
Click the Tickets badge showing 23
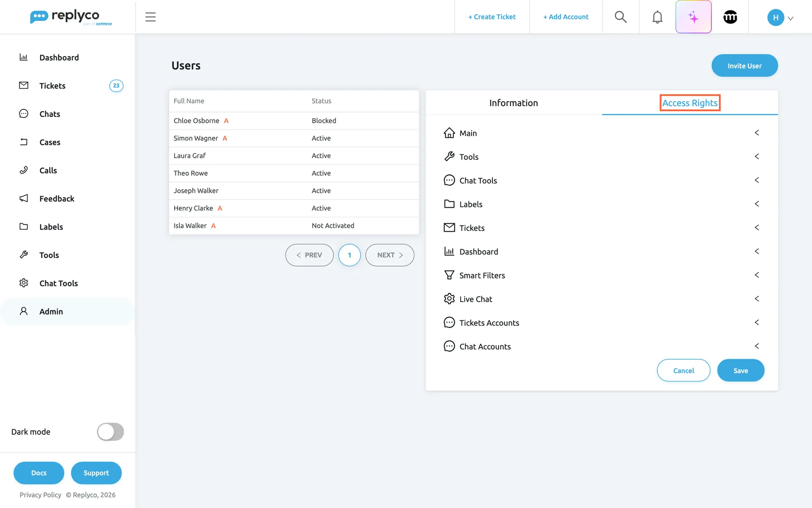coord(116,86)
